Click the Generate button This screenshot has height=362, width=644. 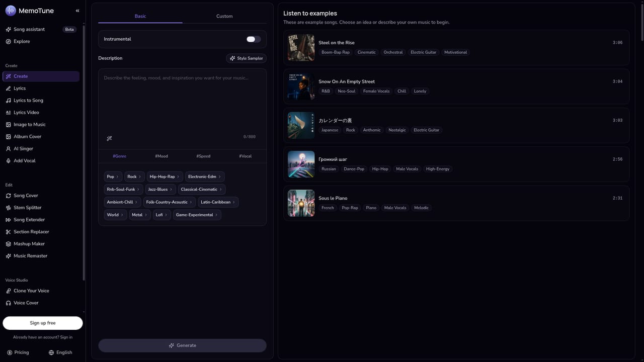click(182, 345)
